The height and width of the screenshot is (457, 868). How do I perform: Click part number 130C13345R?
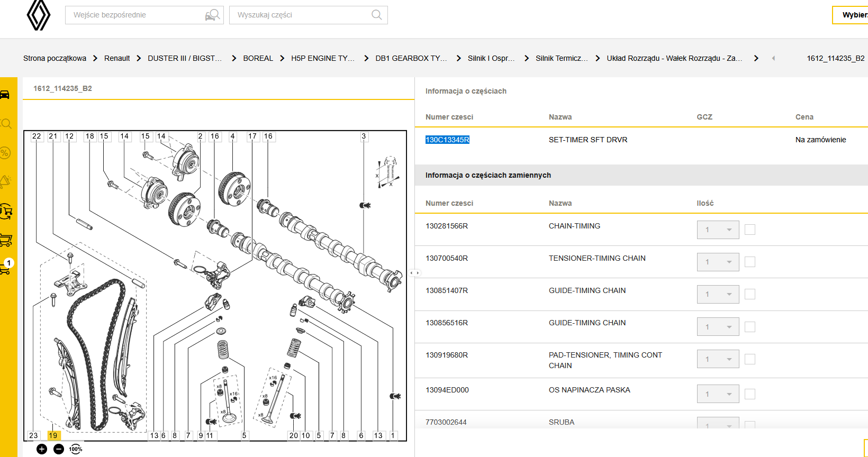point(447,140)
